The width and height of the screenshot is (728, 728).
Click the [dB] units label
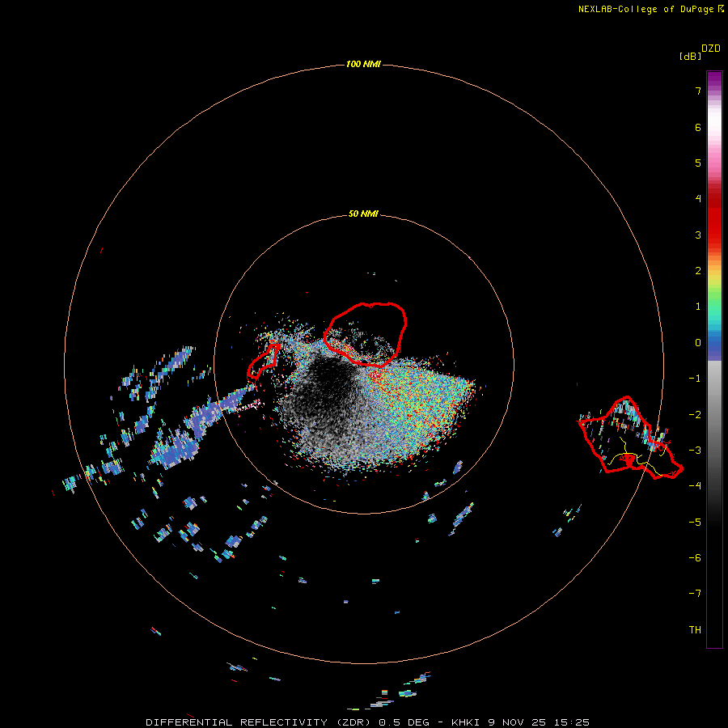[691, 56]
